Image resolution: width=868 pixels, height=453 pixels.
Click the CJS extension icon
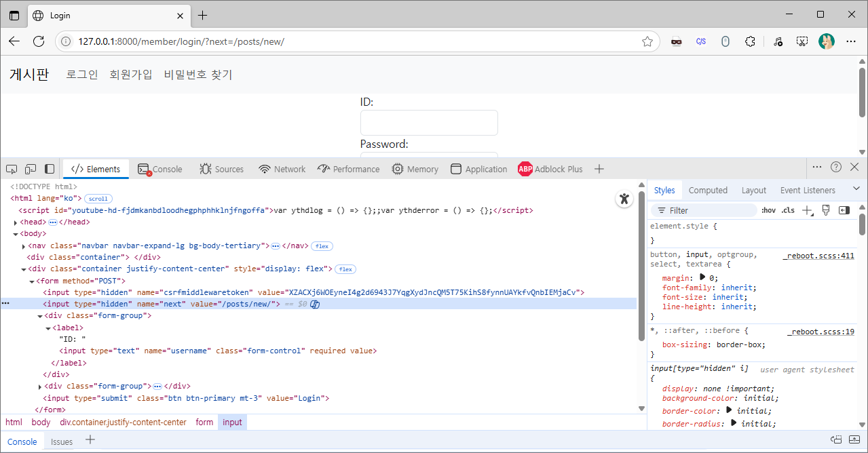click(701, 41)
